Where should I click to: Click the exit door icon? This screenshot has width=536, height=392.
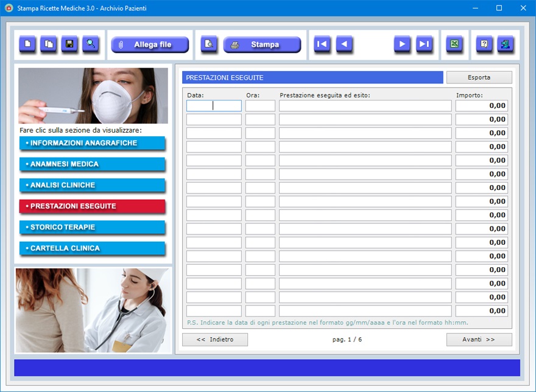(506, 44)
